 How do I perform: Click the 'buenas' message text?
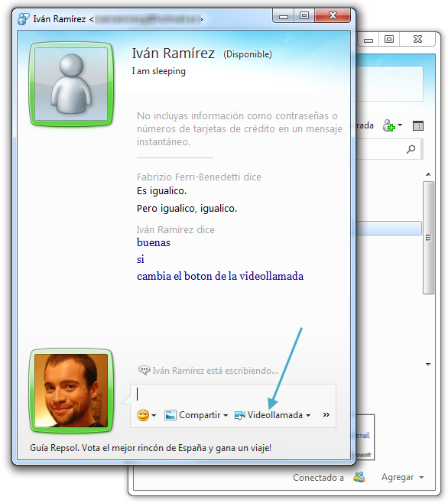coord(154,242)
